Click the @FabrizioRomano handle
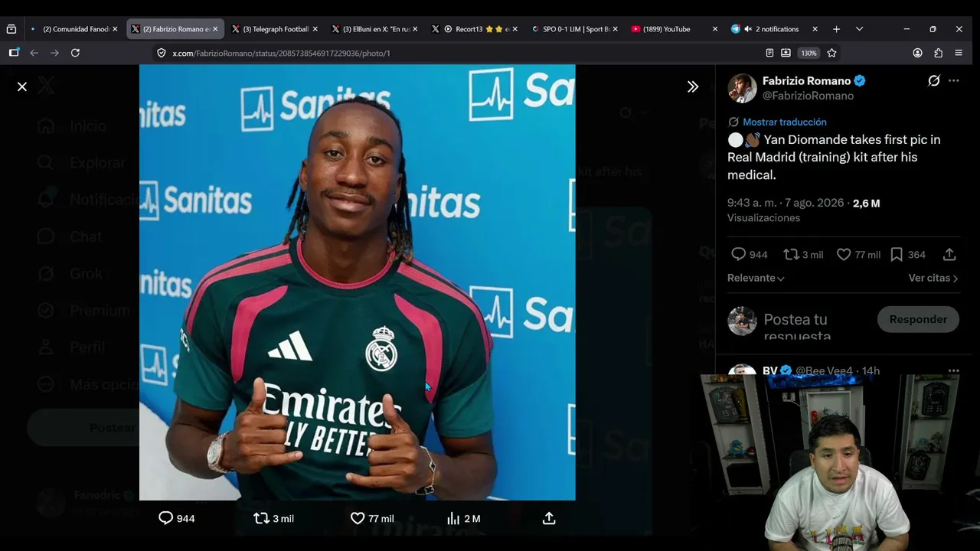The height and width of the screenshot is (551, 980). (808, 96)
